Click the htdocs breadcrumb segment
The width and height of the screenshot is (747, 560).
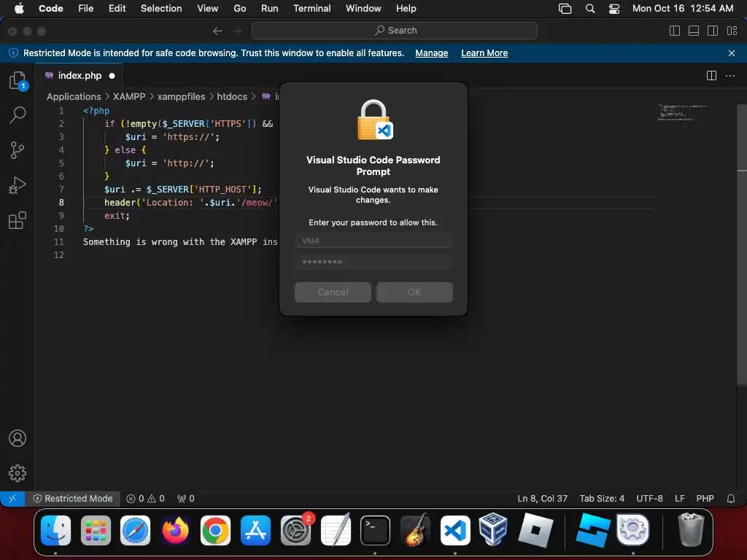coord(232,97)
